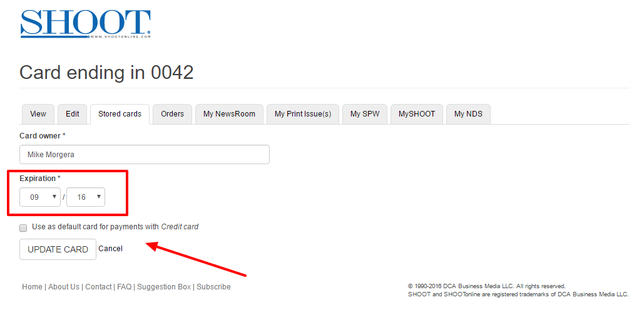Open the expiration year dropdown
Screen dimensions: 644x322
pos(85,197)
